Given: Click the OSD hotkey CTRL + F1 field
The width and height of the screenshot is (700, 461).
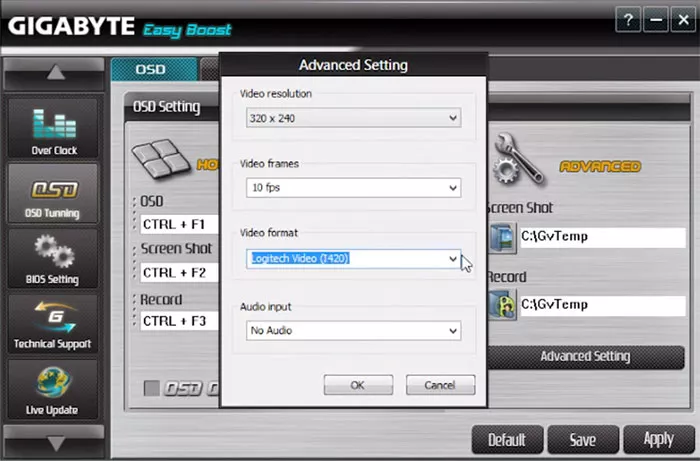Looking at the screenshot, I should click(179, 224).
